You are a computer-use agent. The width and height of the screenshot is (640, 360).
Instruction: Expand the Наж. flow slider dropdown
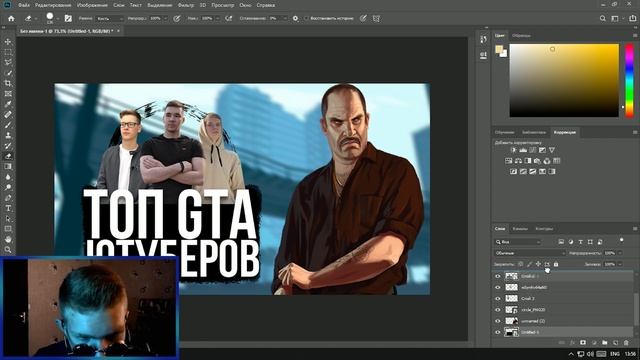217,18
